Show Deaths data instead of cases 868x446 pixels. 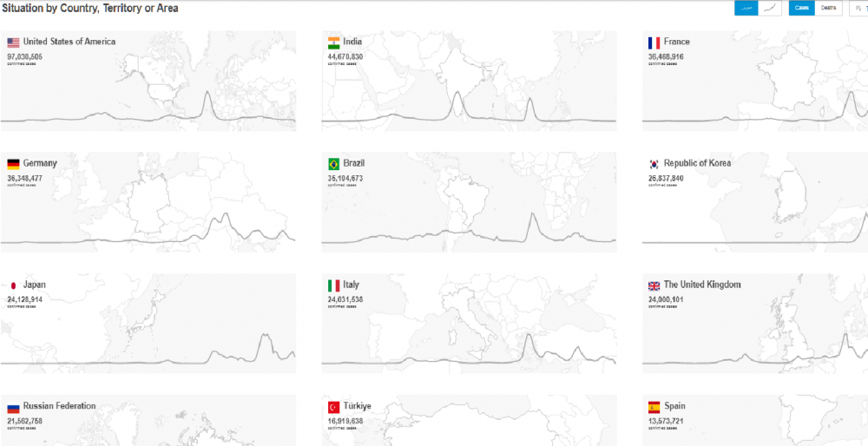(x=829, y=8)
